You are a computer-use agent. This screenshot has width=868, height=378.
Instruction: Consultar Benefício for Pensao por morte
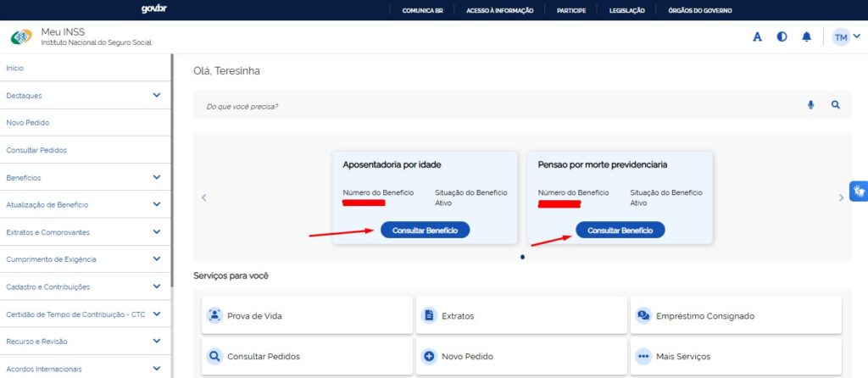[620, 231]
